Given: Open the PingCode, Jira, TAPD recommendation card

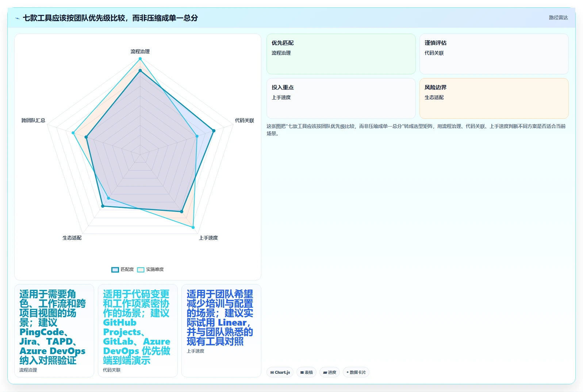Looking at the screenshot, I should [x=54, y=331].
